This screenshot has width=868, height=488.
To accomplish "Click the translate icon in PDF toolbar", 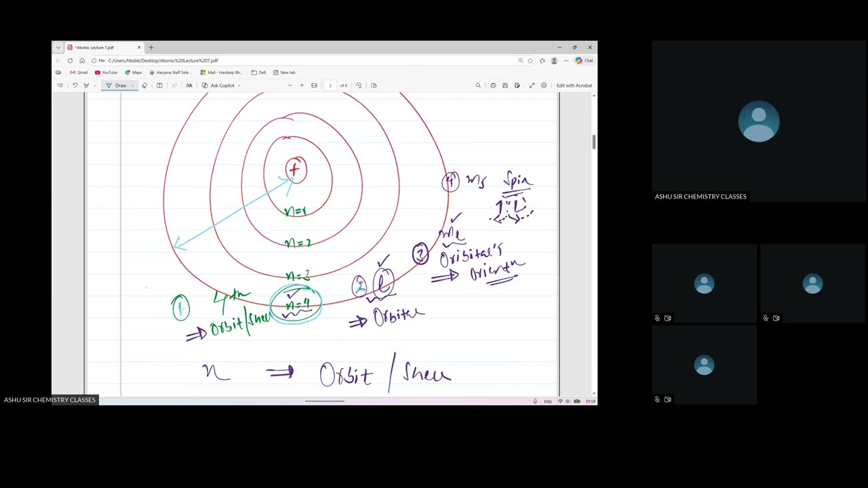I will pyautogui.click(x=189, y=85).
